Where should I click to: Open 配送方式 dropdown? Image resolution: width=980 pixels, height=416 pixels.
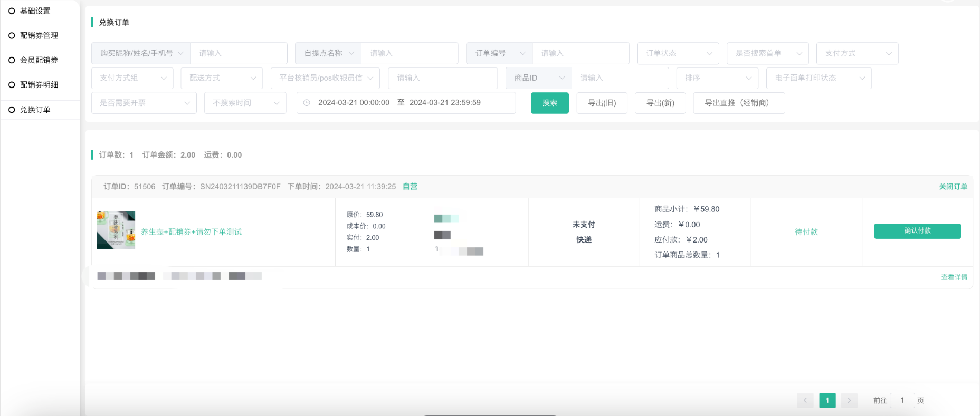click(222, 78)
